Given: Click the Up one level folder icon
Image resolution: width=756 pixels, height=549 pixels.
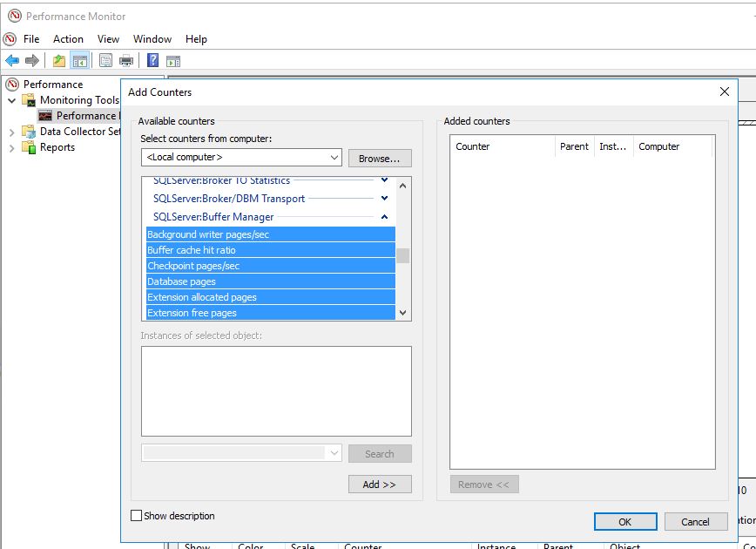Looking at the screenshot, I should [x=59, y=61].
